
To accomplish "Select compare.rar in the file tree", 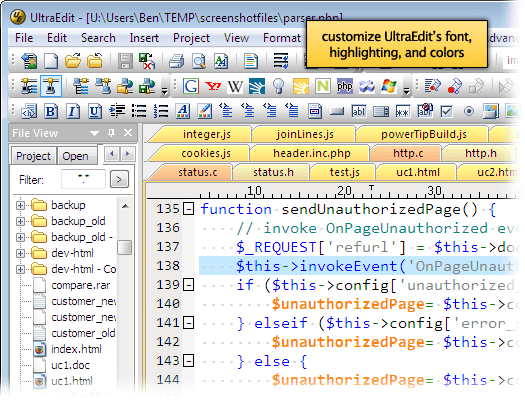I will tap(81, 286).
